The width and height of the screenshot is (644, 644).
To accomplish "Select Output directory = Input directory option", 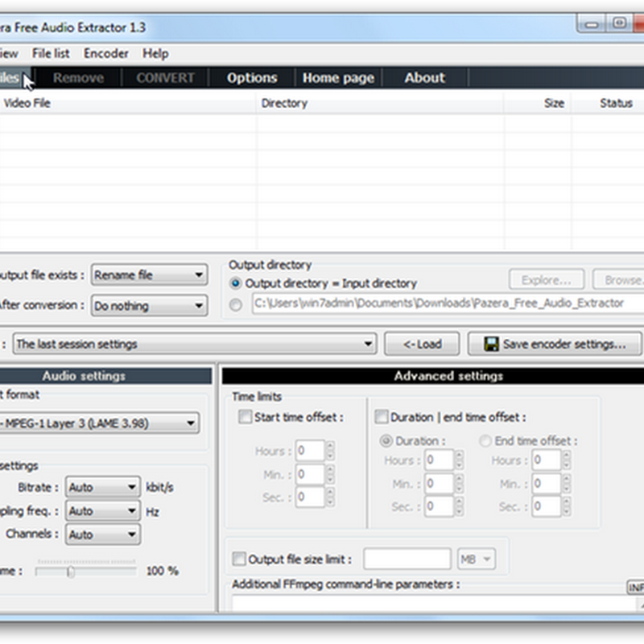I will 236,283.
